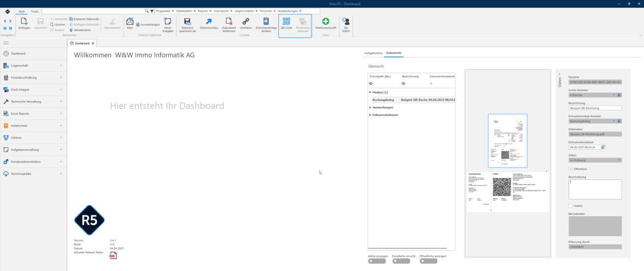
Task: Click Dokumententyp ändern icon
Action: (266, 21)
